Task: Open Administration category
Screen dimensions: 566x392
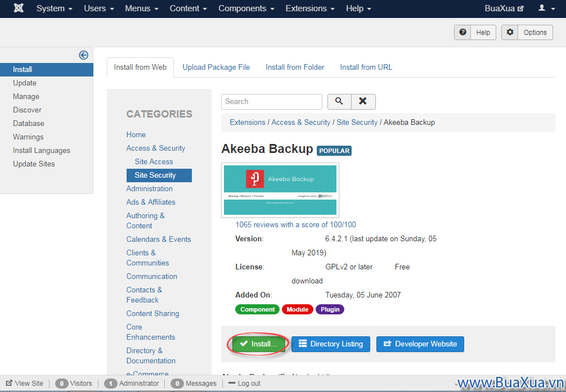Action: pos(150,189)
